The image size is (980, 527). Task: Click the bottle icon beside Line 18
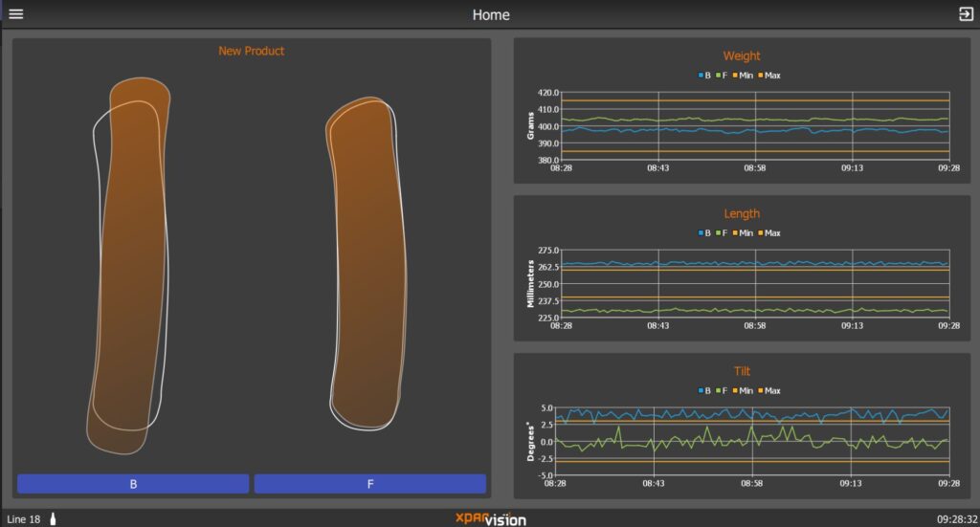(x=53, y=519)
